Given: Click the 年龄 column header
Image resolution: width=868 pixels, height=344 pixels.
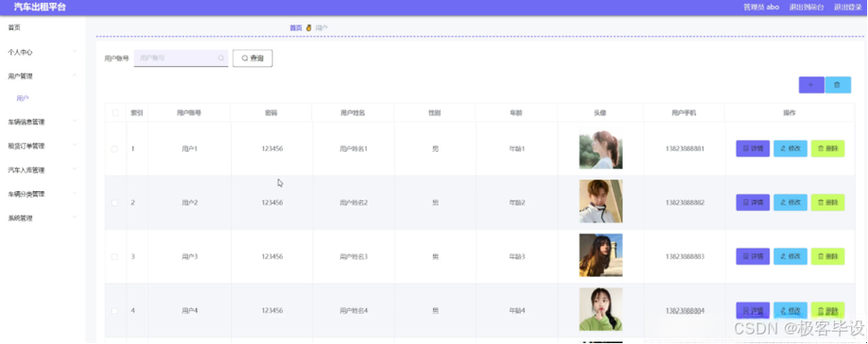Looking at the screenshot, I should (x=516, y=113).
